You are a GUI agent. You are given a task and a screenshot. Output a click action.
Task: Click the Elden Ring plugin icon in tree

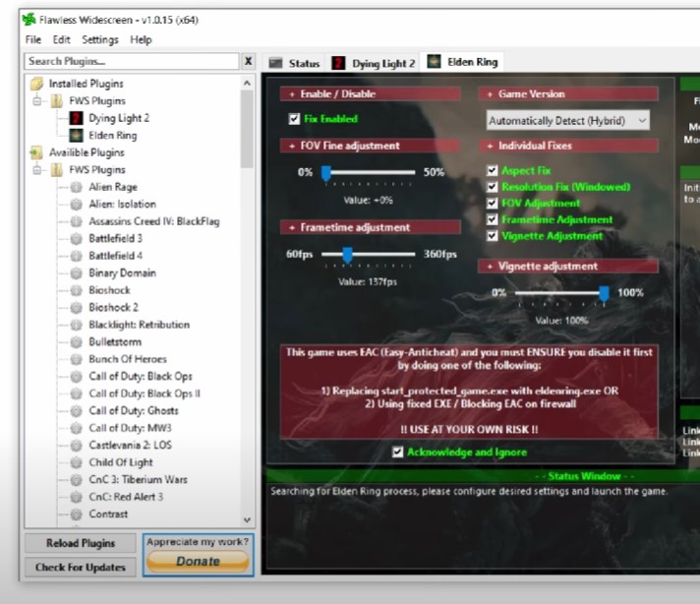click(x=76, y=136)
